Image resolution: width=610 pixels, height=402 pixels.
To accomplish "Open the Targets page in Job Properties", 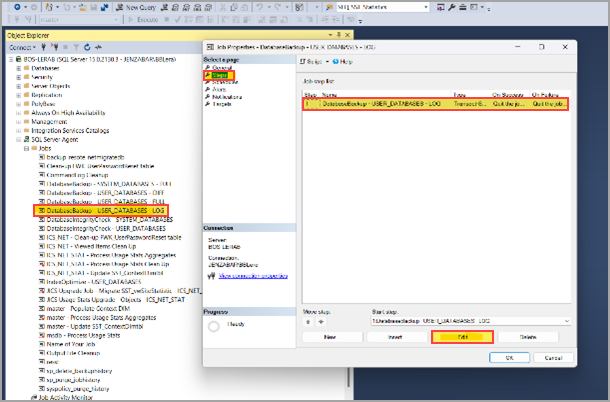I will tap(222, 104).
